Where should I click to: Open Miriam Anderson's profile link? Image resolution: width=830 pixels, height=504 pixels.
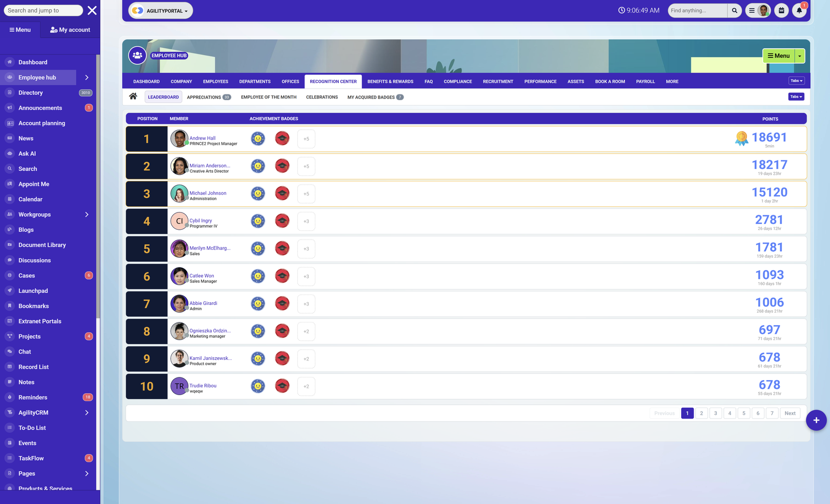coord(209,166)
